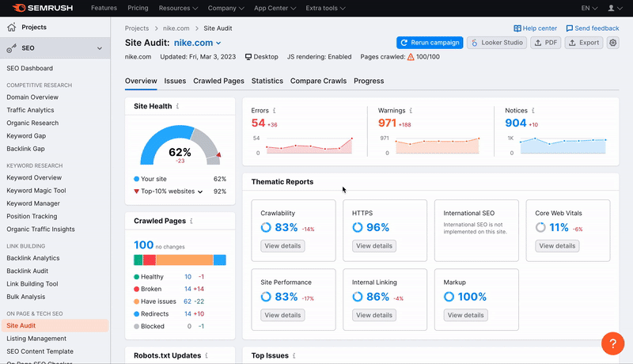The height and width of the screenshot is (364, 633).
Task: Click the Notices trend chart
Action: coord(563,146)
